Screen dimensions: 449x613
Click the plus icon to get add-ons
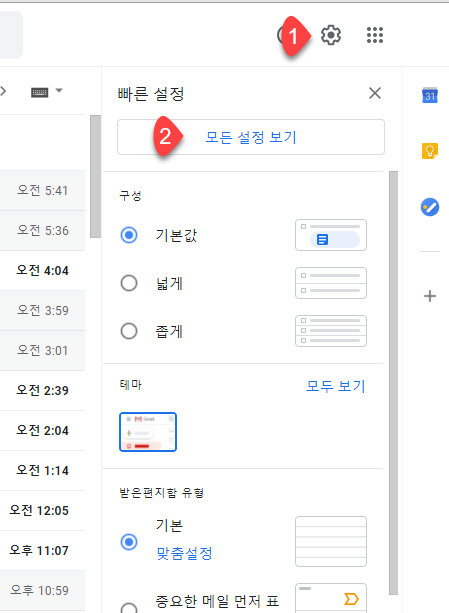click(x=430, y=296)
